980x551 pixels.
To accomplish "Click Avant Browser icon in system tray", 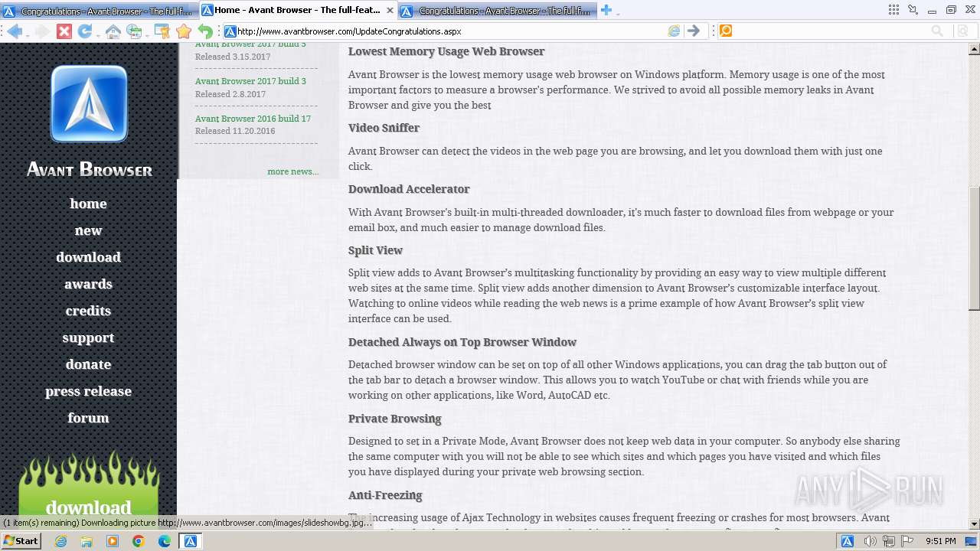I will coord(848,541).
